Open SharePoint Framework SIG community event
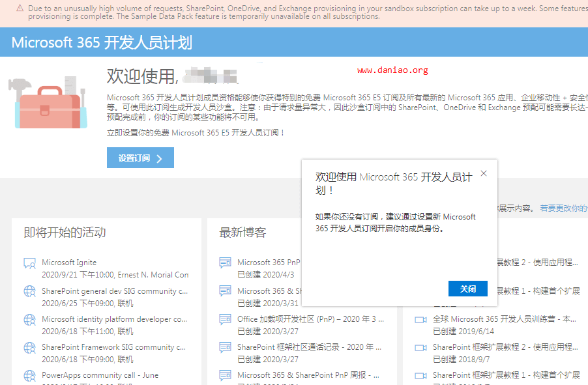 click(113, 347)
